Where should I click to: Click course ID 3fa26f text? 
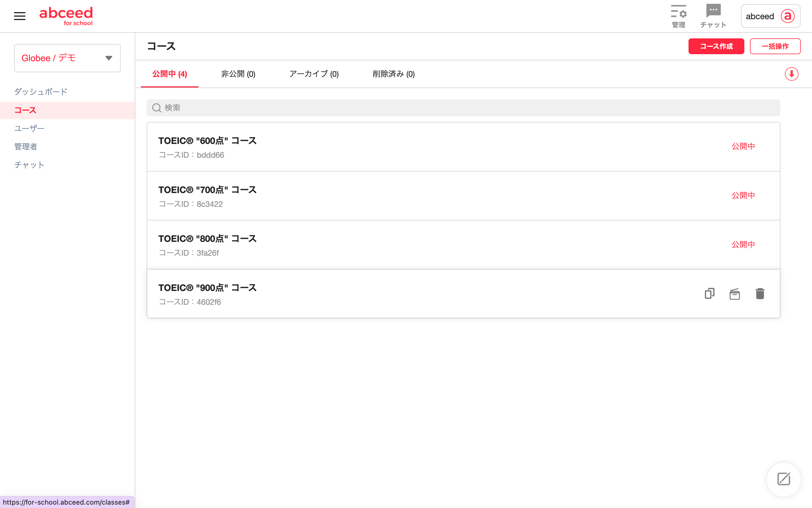point(189,253)
